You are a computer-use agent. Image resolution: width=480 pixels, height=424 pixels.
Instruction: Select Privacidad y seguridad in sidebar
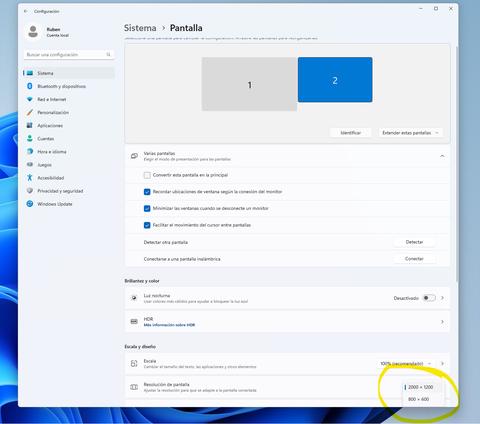[x=60, y=191]
